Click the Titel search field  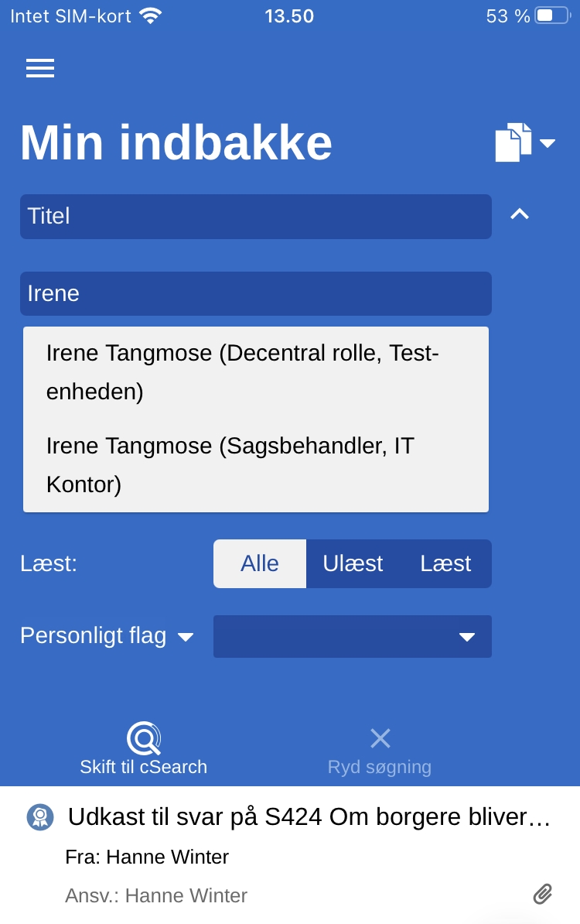point(255,216)
